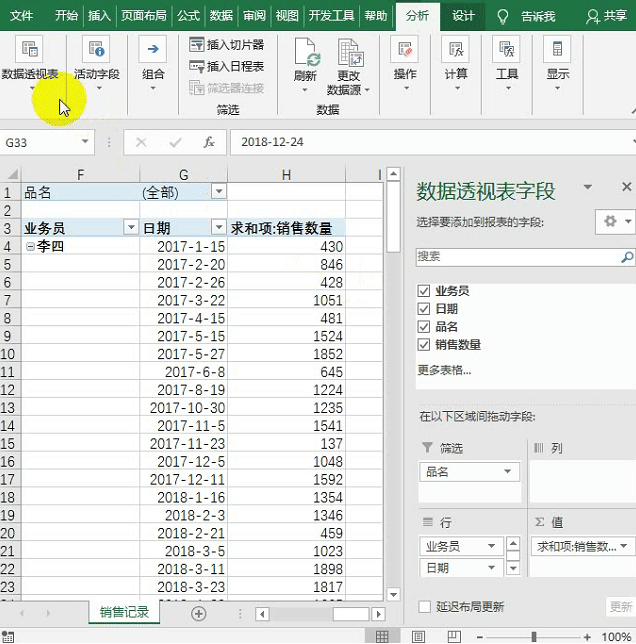Image resolution: width=636 pixels, height=644 pixels.
Task: Open the 品名 dropdown in the 筛选 area
Action: 507,472
